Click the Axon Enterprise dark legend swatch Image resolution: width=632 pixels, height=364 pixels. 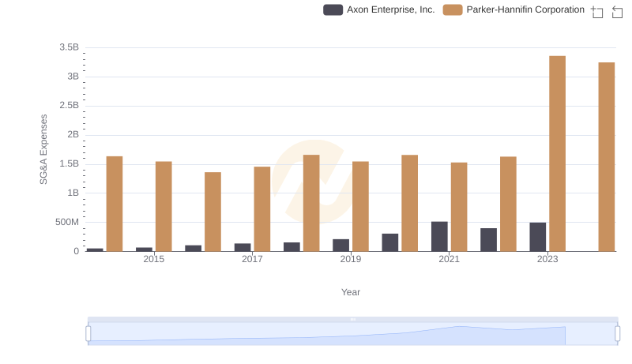tap(333, 9)
